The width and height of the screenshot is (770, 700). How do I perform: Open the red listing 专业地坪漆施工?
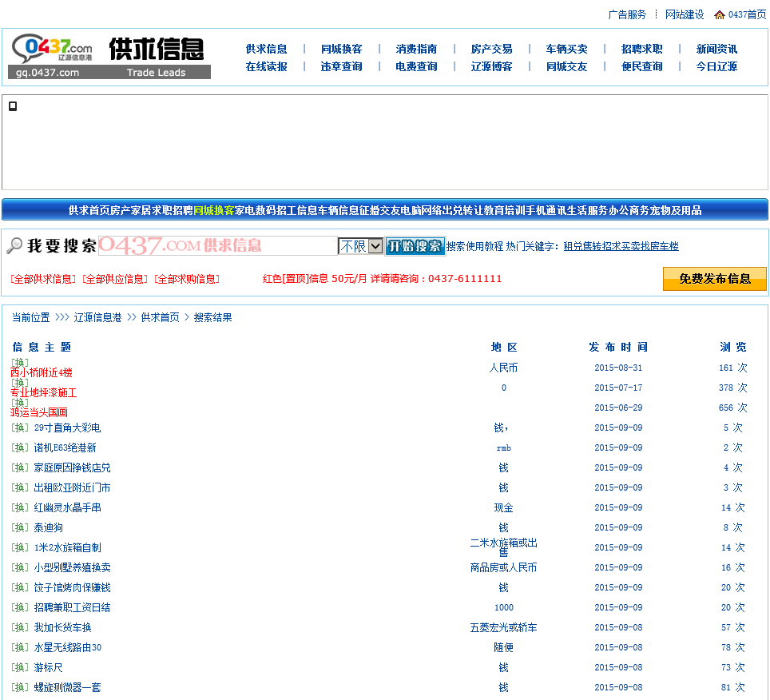43,392
